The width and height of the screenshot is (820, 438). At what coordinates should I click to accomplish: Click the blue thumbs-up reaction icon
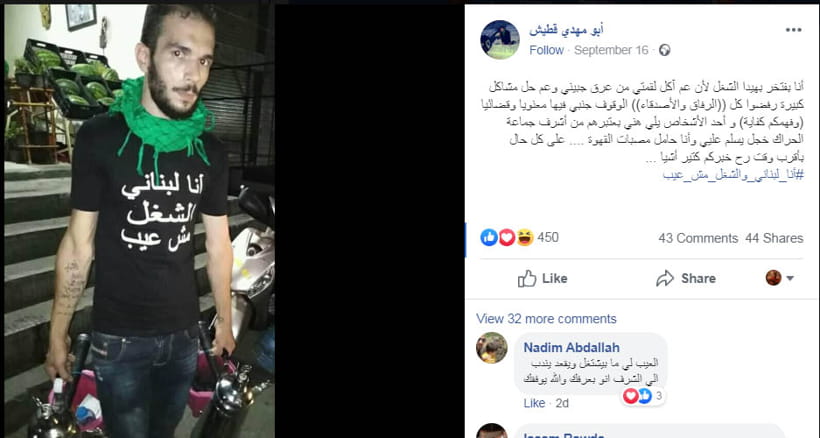[489, 237]
